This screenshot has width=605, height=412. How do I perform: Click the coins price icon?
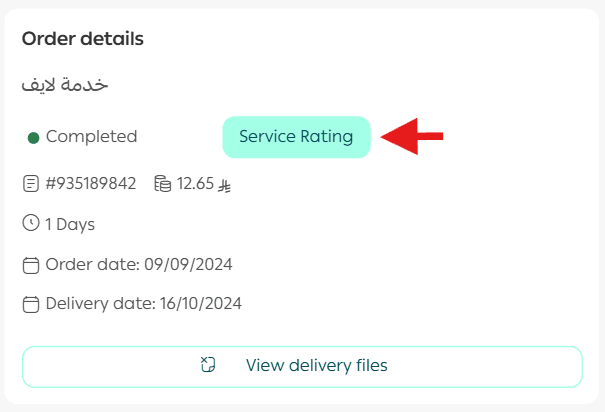pos(162,184)
